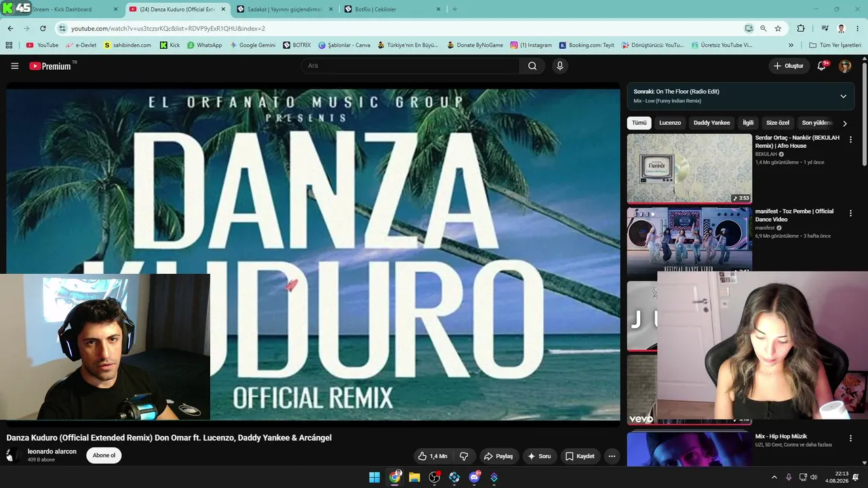This screenshot has height=488, width=868.
Task: Like the Danza Kuduro video
Action: [433, 456]
